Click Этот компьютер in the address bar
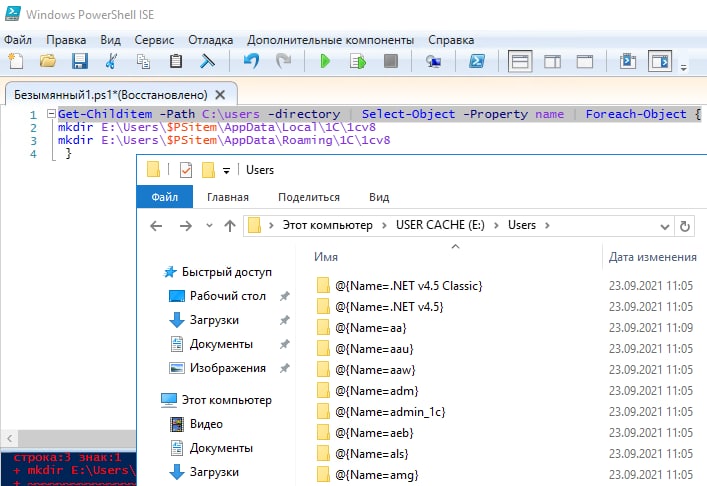Viewport: 707px width, 486px height. click(x=327, y=225)
